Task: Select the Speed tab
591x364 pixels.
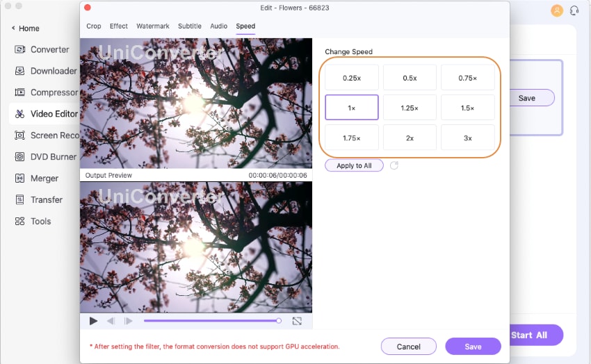Action: click(x=245, y=26)
